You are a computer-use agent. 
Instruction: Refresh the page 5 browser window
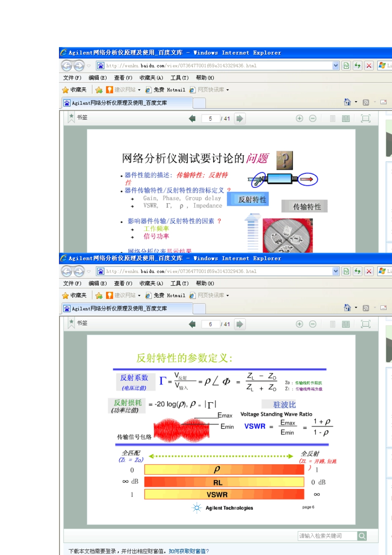357,65
